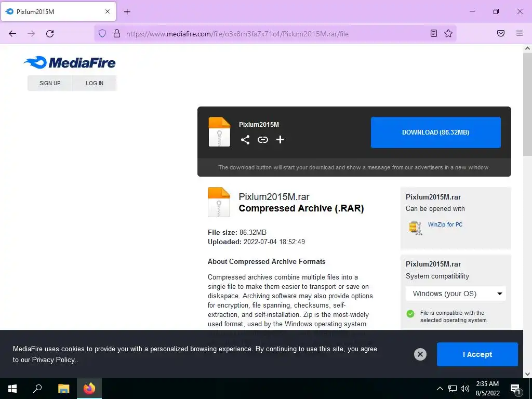Bookmark this page with the star icon
532x399 pixels.
tap(448, 33)
